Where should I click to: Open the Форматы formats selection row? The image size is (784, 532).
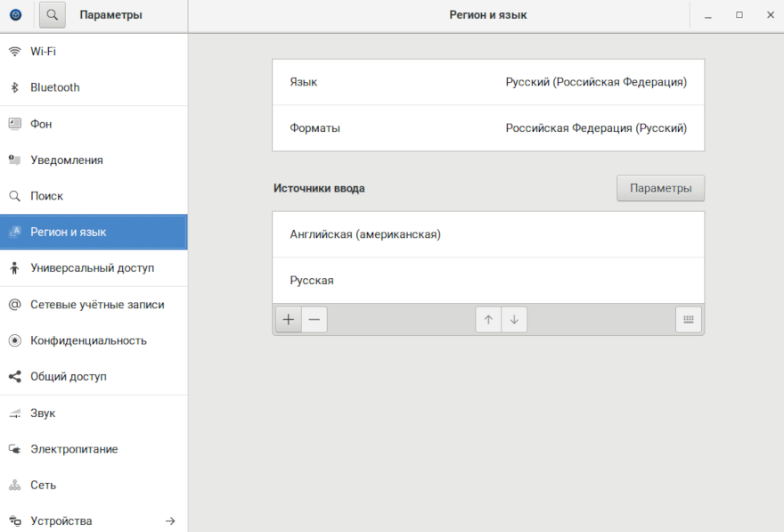tap(487, 128)
